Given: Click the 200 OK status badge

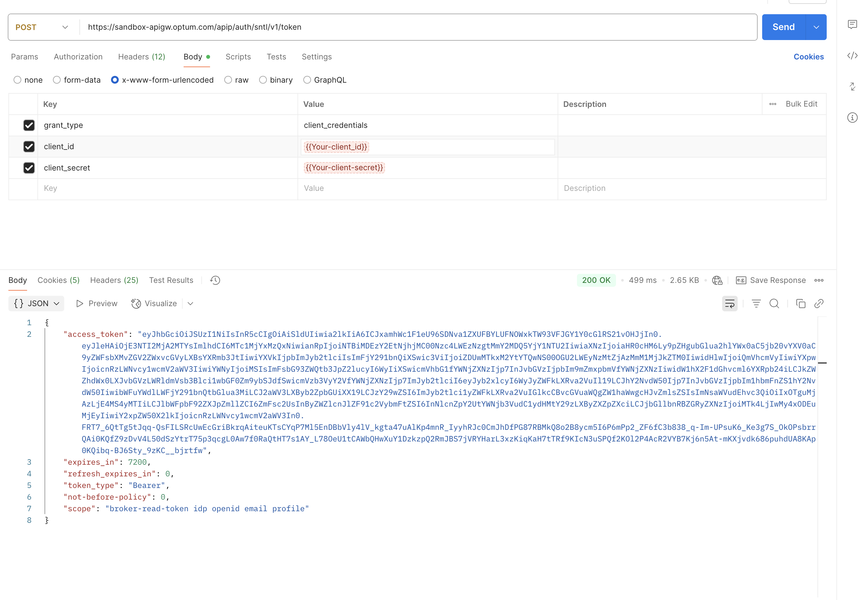Looking at the screenshot, I should 596,280.
